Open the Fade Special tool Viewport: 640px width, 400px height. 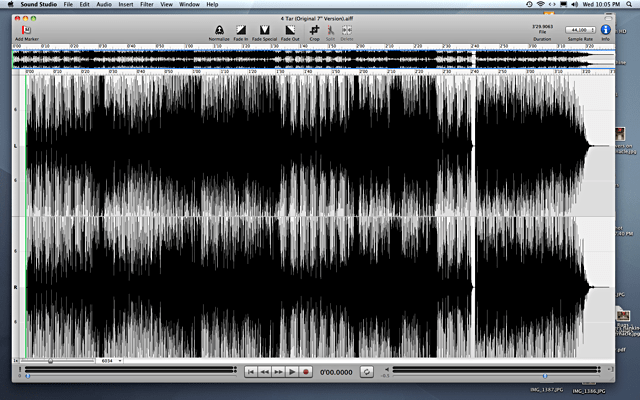point(265,30)
